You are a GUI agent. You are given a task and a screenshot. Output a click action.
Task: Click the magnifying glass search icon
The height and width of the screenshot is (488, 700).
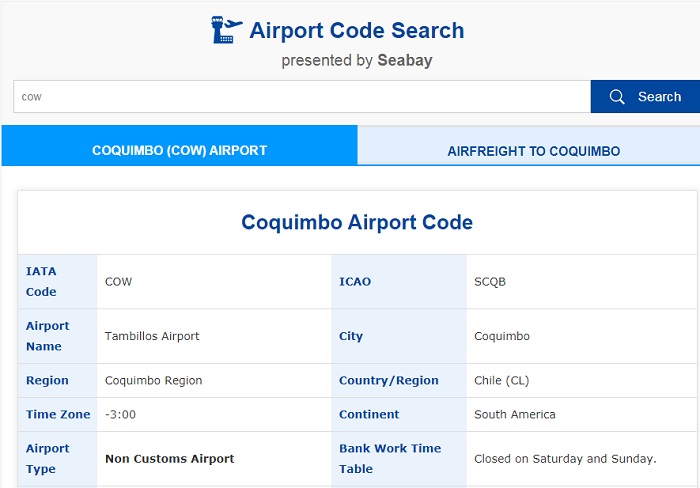[x=617, y=96]
